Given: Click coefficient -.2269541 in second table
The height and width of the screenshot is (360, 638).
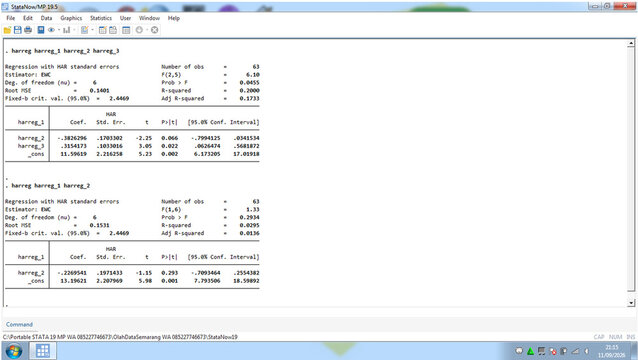Looking at the screenshot, I should [72, 273].
